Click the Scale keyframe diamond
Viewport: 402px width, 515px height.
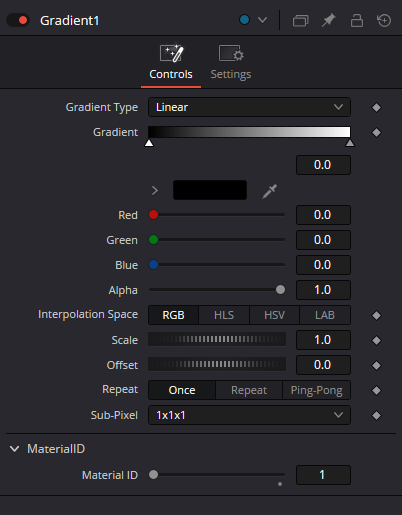(376, 340)
